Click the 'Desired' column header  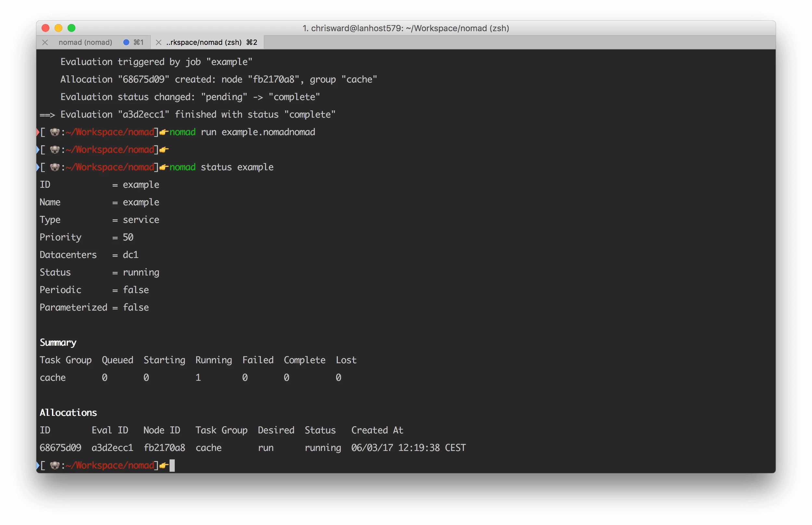(276, 430)
